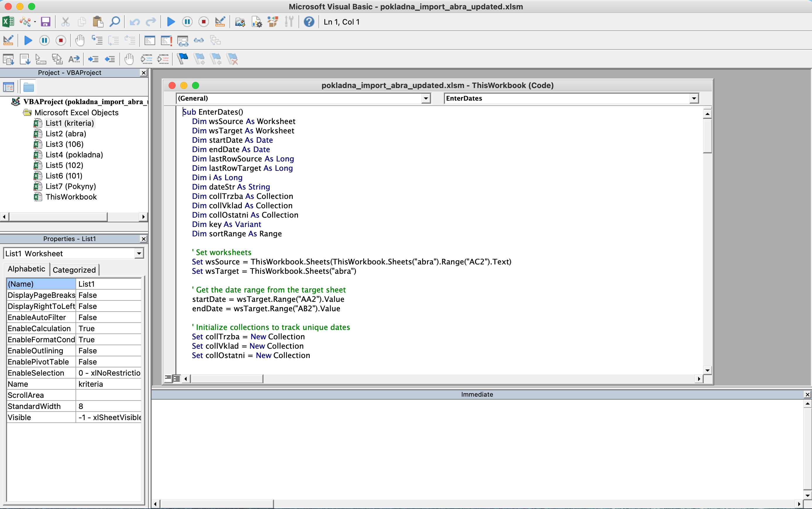Close the Immediate window panel
This screenshot has width=812, height=509.
point(807,395)
